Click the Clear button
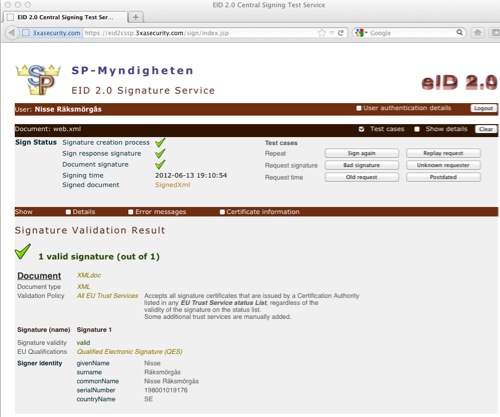This screenshot has height=417, width=500. pyautogui.click(x=486, y=129)
